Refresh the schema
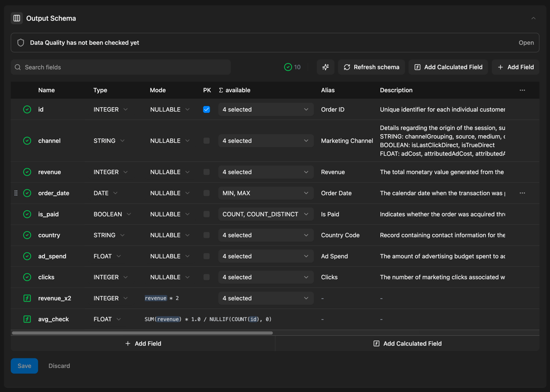550x392 pixels. tap(371, 67)
